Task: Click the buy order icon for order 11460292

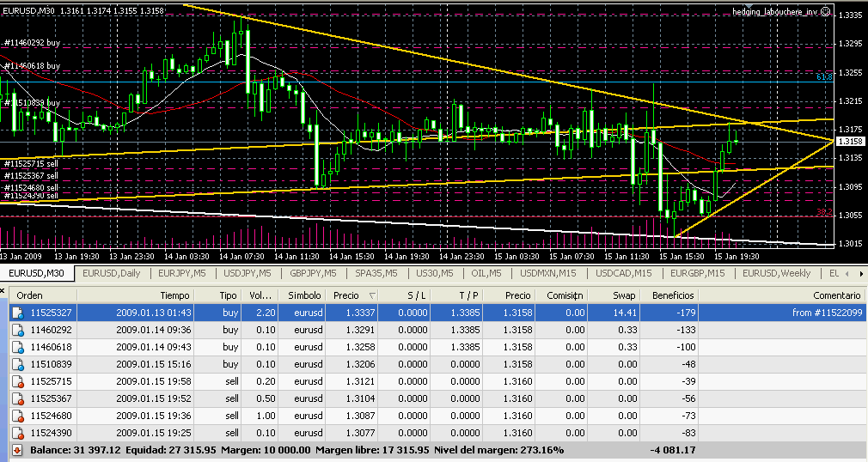Action: (16, 329)
